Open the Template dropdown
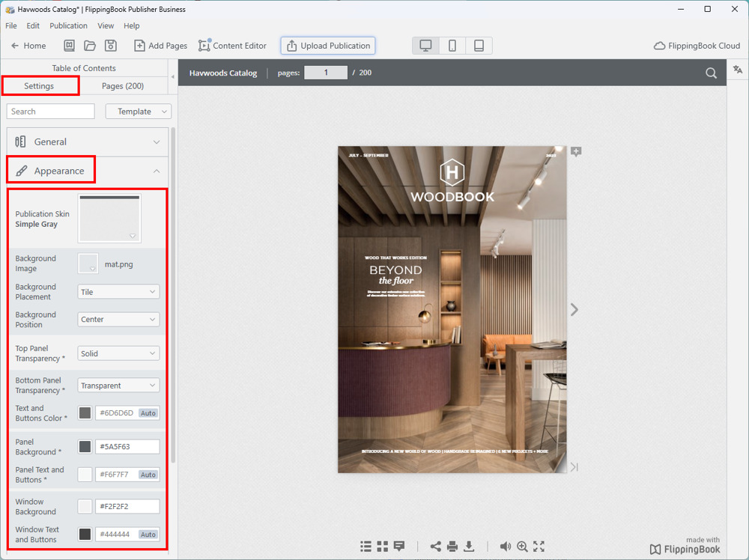Image resolution: width=749 pixels, height=560 pixels. (x=138, y=112)
